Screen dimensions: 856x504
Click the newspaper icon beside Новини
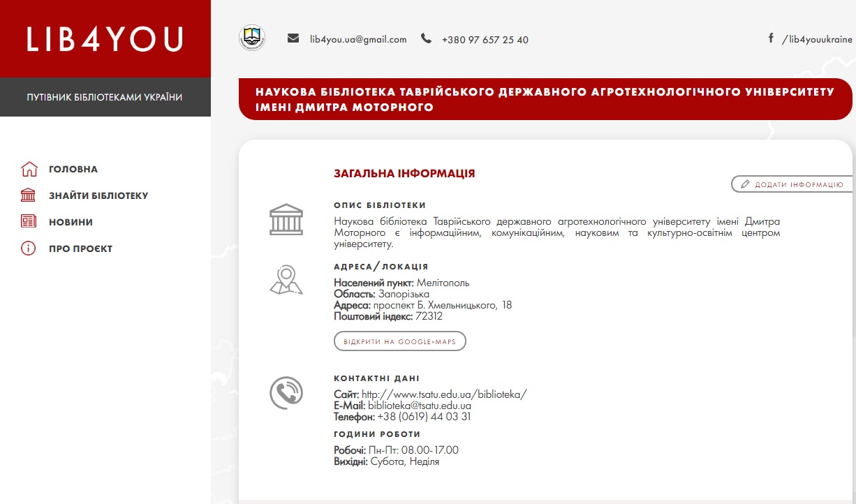(x=29, y=222)
